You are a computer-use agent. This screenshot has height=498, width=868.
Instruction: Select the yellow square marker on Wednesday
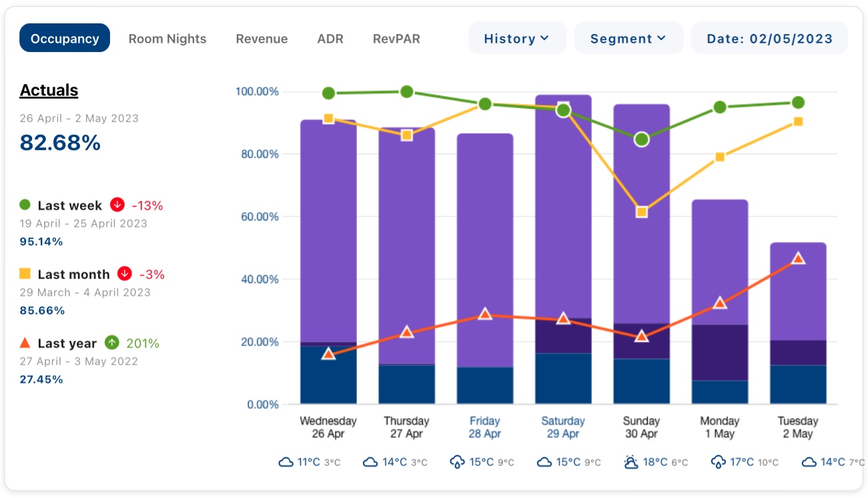tap(328, 118)
